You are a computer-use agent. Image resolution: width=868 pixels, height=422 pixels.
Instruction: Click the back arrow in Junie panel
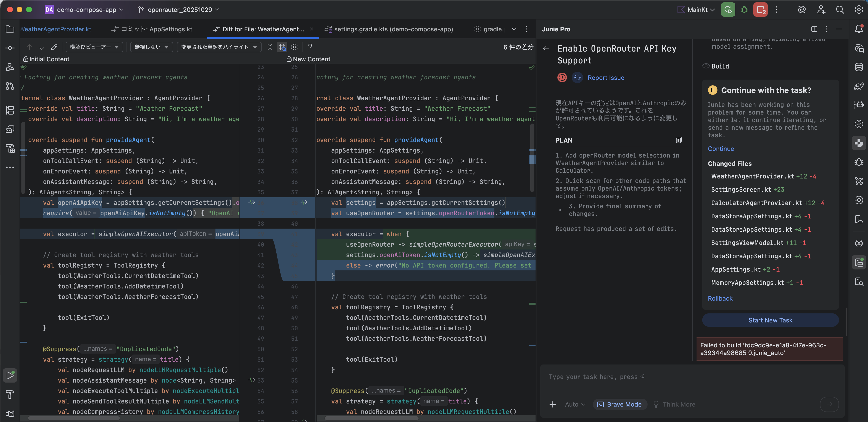[546, 48]
